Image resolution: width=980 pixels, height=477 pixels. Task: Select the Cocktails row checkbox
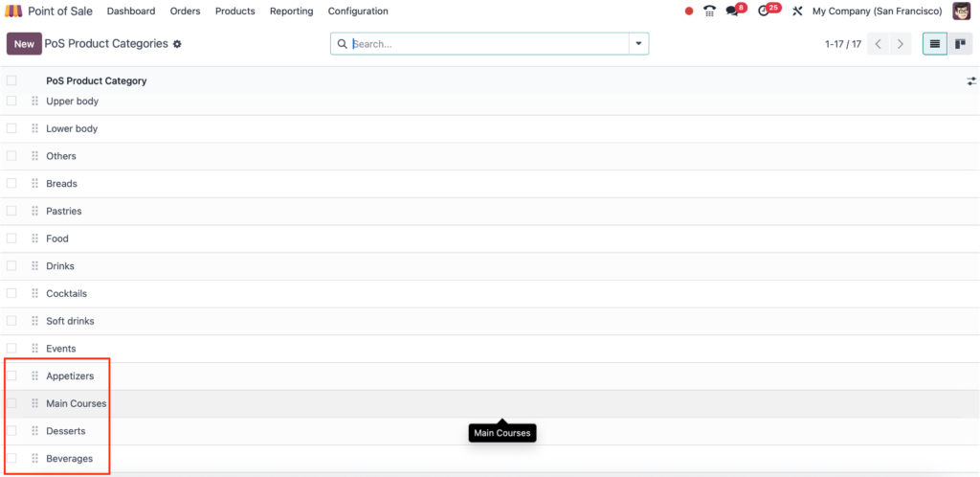[11, 293]
